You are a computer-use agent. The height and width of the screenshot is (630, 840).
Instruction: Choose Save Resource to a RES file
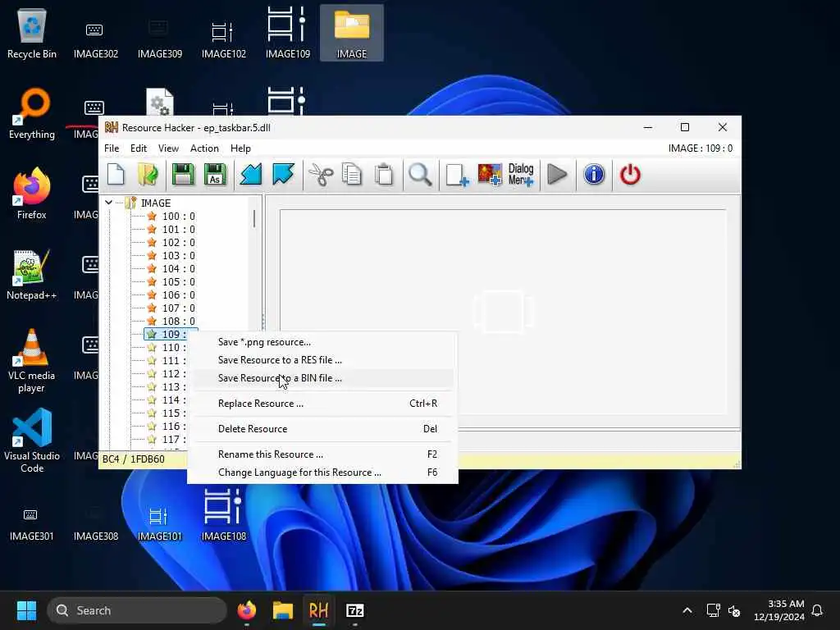pyautogui.click(x=322, y=360)
